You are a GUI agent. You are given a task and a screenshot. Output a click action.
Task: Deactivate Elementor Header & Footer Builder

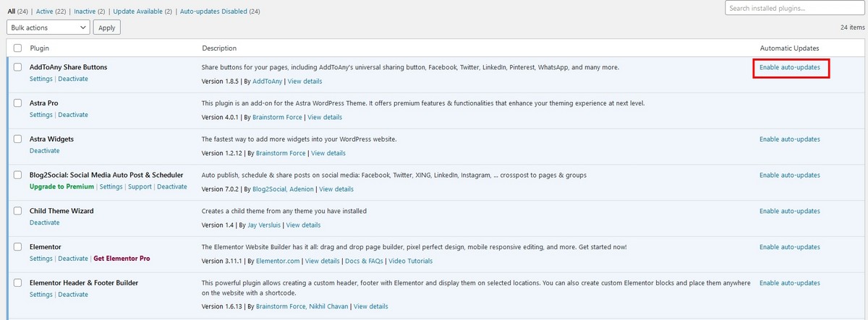tap(73, 295)
